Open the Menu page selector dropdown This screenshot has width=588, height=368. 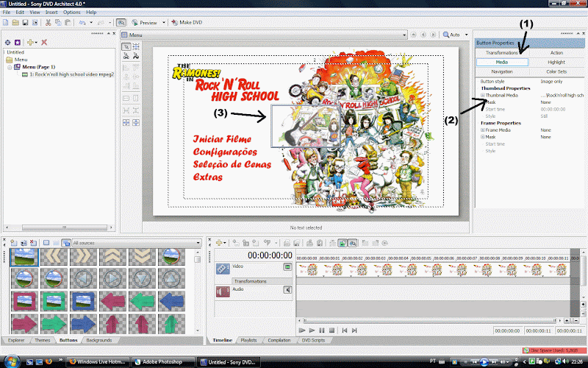tap(404, 35)
